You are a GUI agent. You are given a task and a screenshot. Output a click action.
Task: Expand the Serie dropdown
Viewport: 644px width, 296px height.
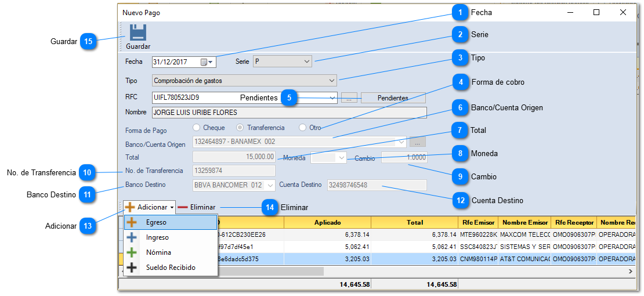click(306, 62)
